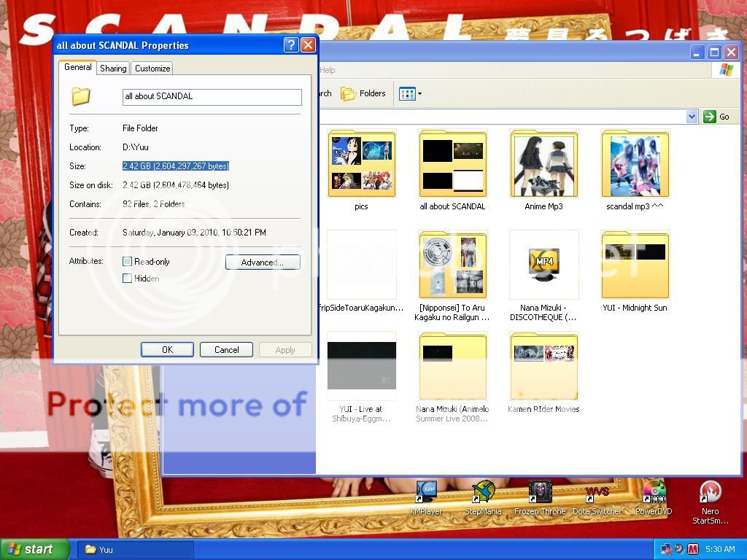Viewport: 747px width, 560px height.
Task: Click the round grey tray icon before the red M
Action: point(679,550)
